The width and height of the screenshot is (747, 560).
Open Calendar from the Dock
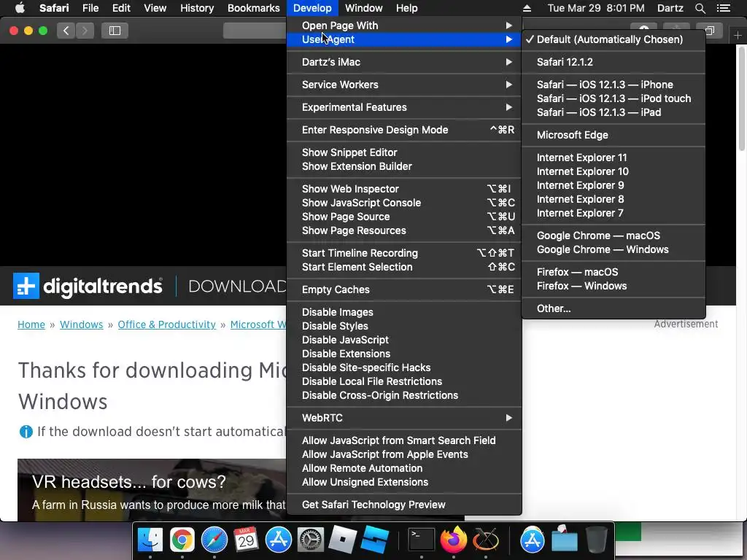246,540
